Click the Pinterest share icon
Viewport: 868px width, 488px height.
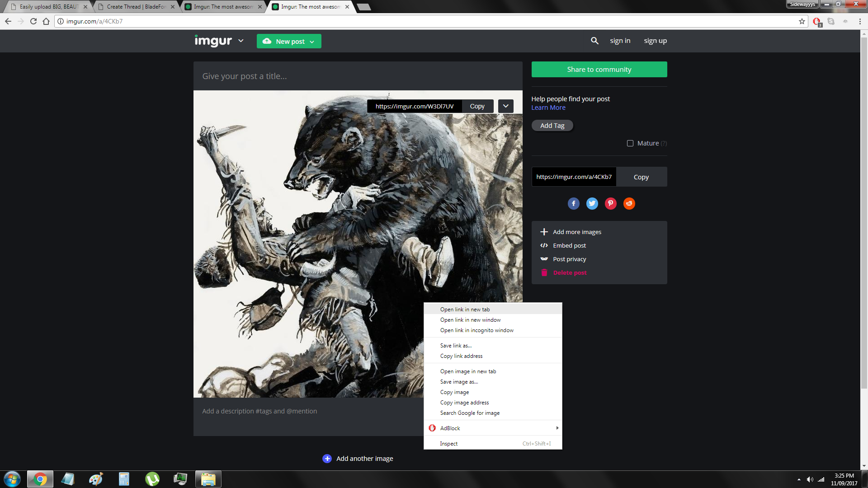coord(610,203)
